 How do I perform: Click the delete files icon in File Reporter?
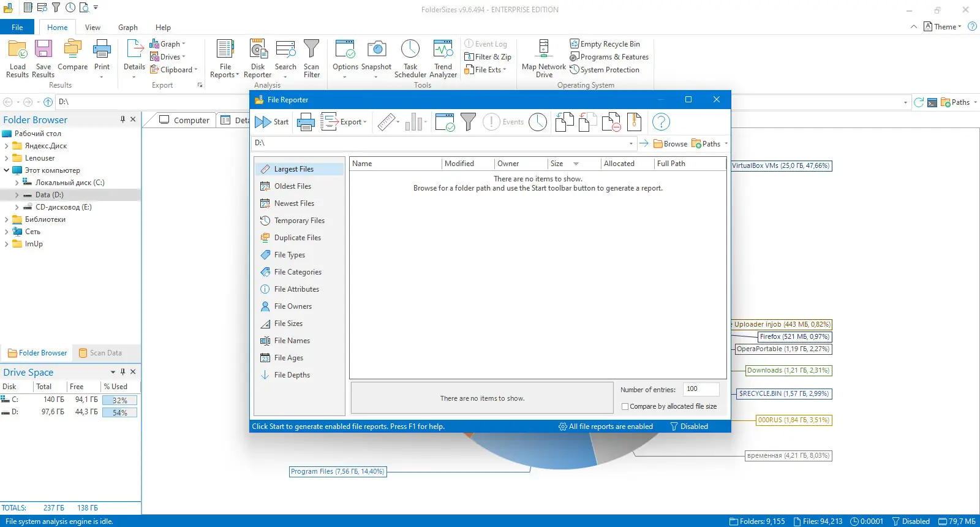611,122
